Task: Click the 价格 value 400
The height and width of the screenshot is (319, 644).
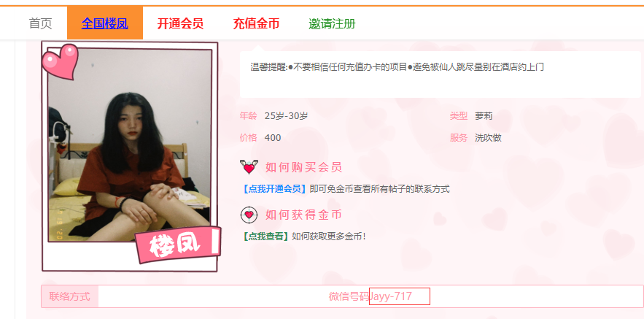Action: [x=273, y=138]
